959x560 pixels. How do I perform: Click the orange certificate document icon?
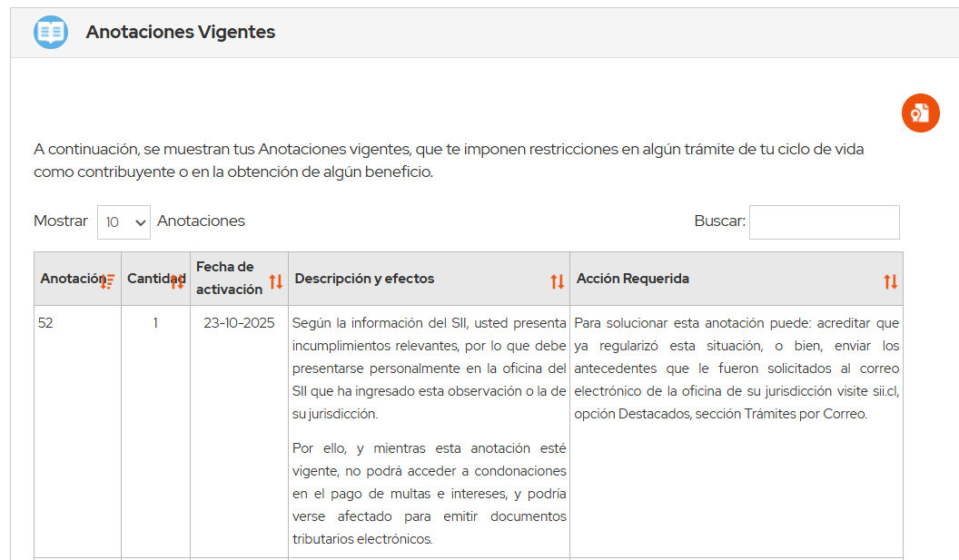(921, 113)
